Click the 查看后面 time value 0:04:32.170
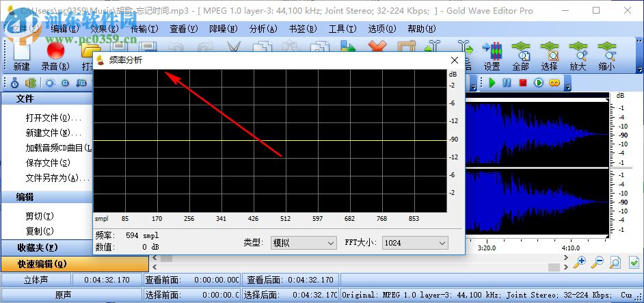 point(310,280)
